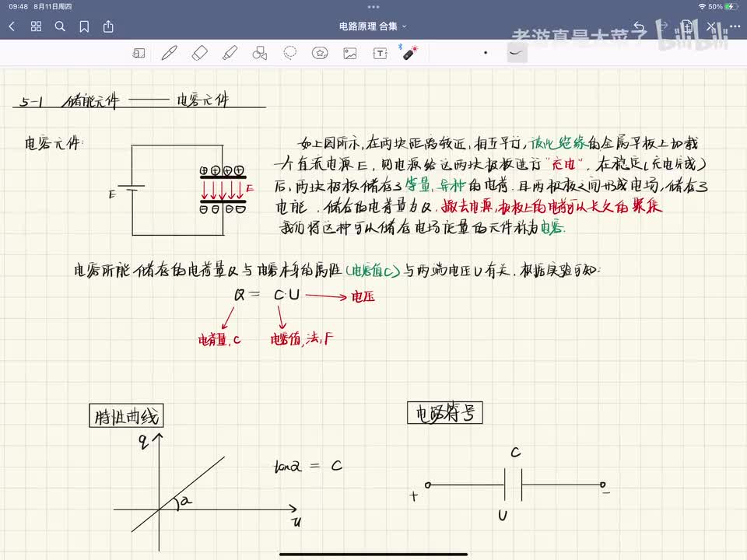Select the Eraser tool
Viewport: 747px width, 560px height.
point(200,54)
